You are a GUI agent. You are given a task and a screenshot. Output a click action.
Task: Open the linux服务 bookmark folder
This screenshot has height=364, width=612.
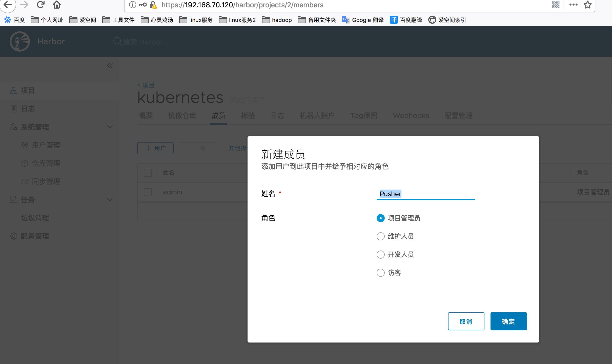coord(196,20)
